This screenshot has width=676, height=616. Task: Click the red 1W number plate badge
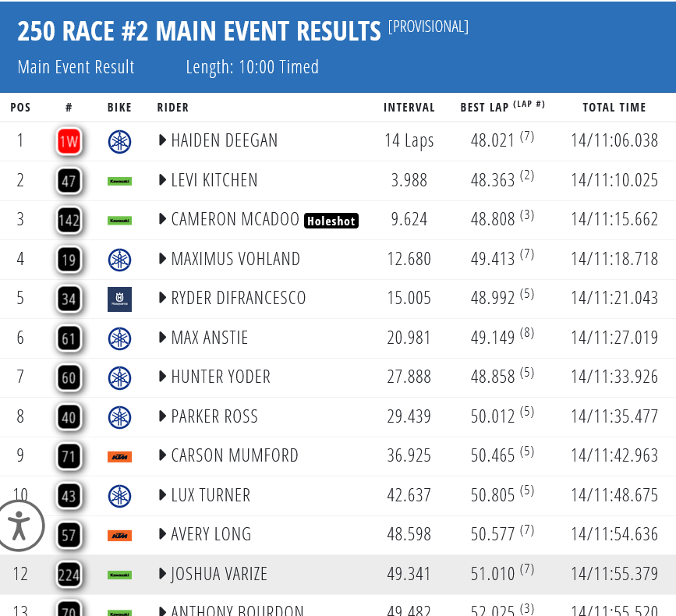click(69, 141)
